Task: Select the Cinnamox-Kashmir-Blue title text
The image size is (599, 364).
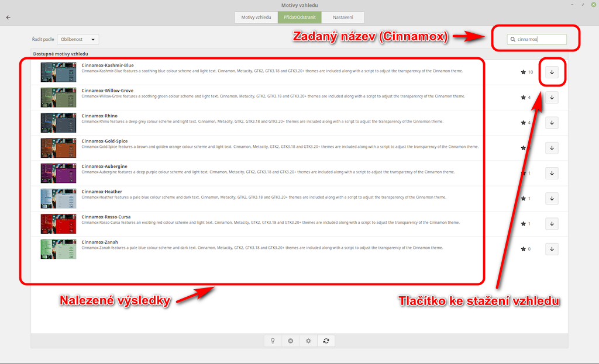Action: pyautogui.click(x=108, y=65)
